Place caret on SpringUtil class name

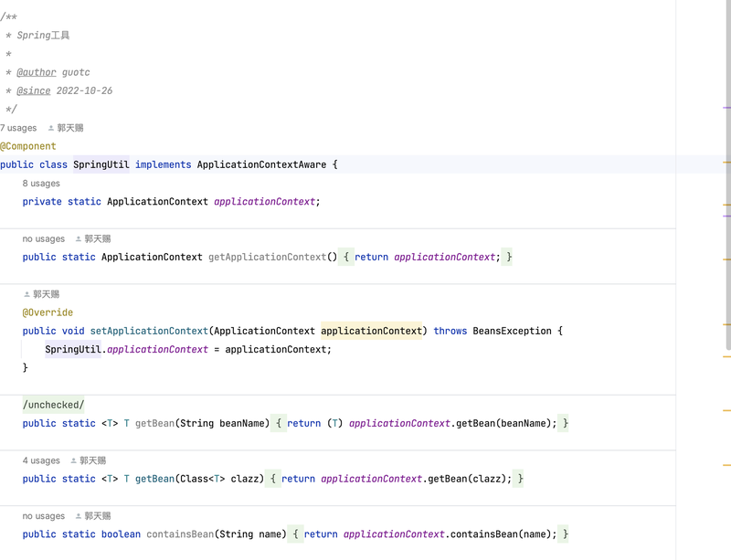(101, 164)
